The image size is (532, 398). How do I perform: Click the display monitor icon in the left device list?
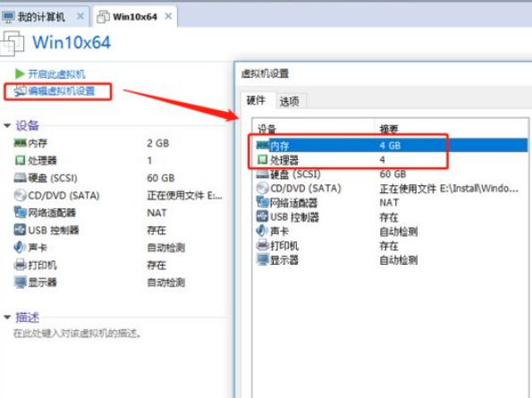[20, 282]
